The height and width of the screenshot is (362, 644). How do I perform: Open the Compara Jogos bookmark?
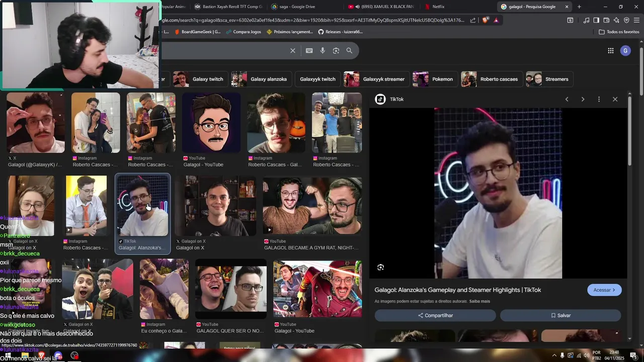tap(243, 32)
